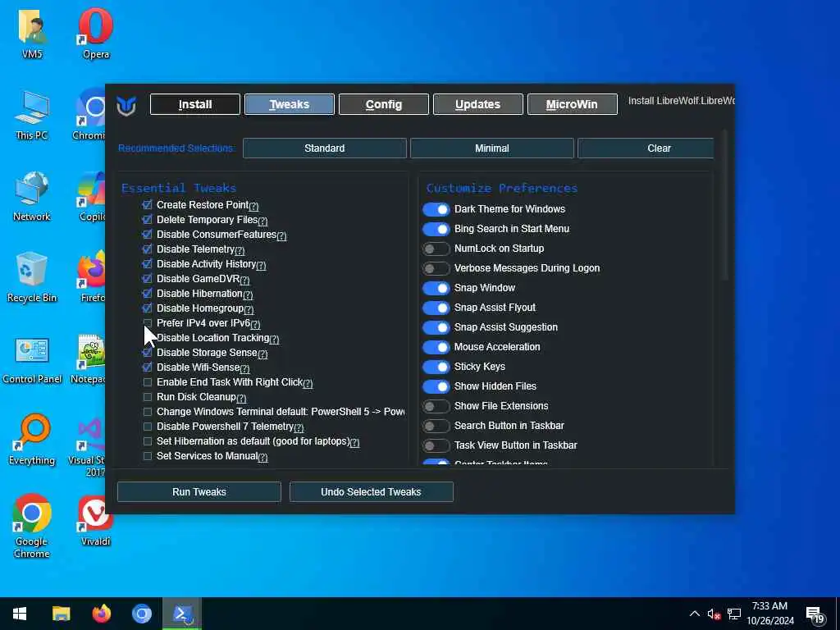This screenshot has height=630, width=840.
Task: Open the Windows Start menu
Action: tap(20, 614)
